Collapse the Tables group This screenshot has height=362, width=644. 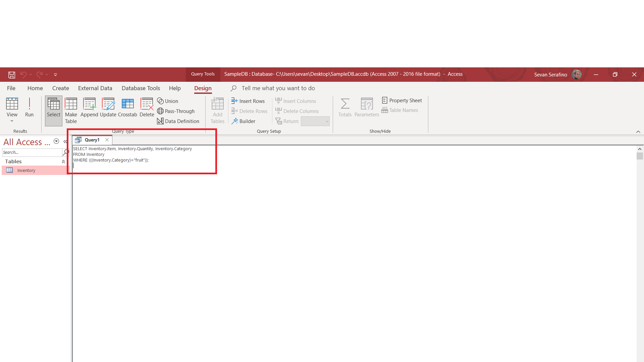63,162
